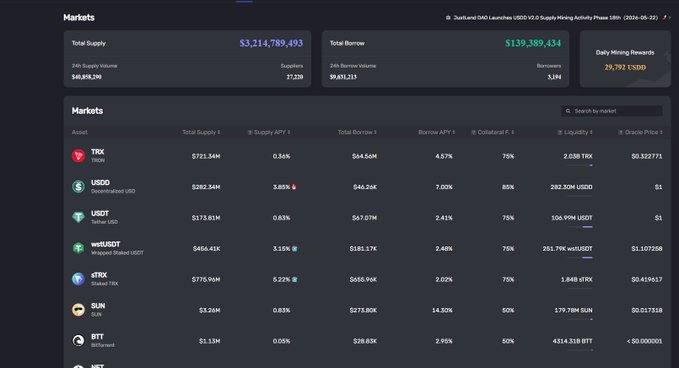Sort by Total Supply column
The image size is (679, 368).
coord(201,132)
